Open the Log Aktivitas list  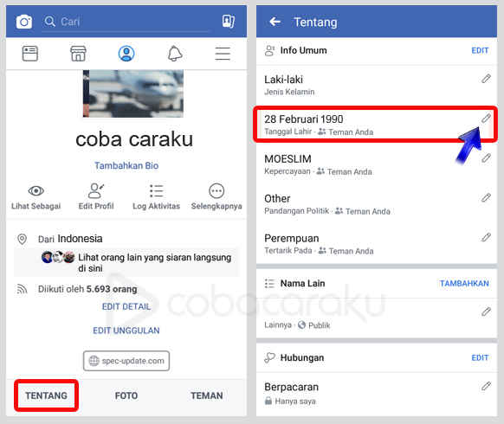(156, 197)
